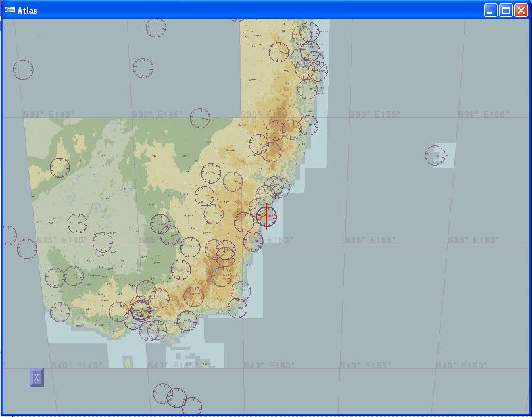
Task: Click the Atlas title bar text
Action: (x=28, y=11)
